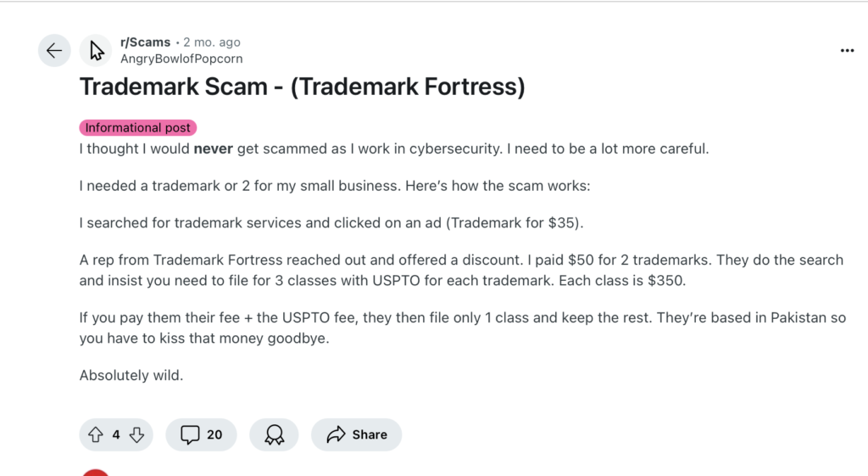The height and width of the screenshot is (476, 868).
Task: Open AngryBowlofPopcorn's user profile
Action: point(181,59)
